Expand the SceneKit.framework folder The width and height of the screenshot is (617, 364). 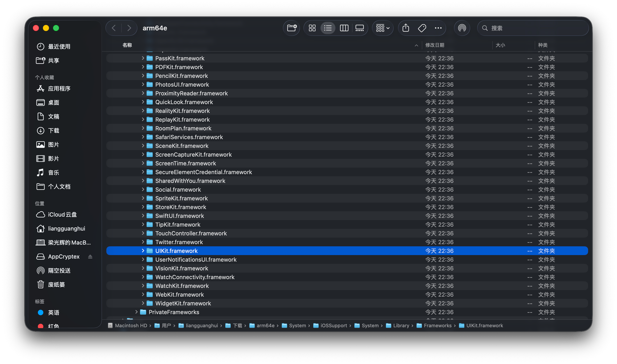point(143,146)
